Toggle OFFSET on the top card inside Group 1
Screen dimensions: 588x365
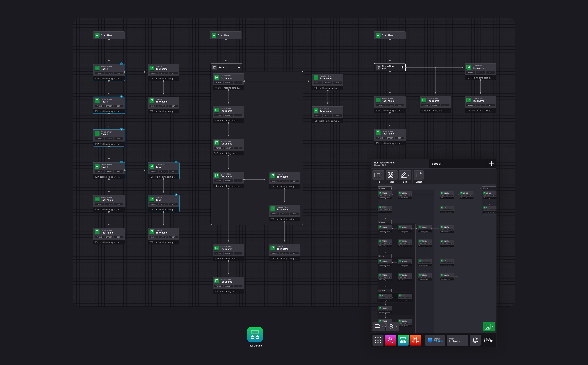(228, 83)
